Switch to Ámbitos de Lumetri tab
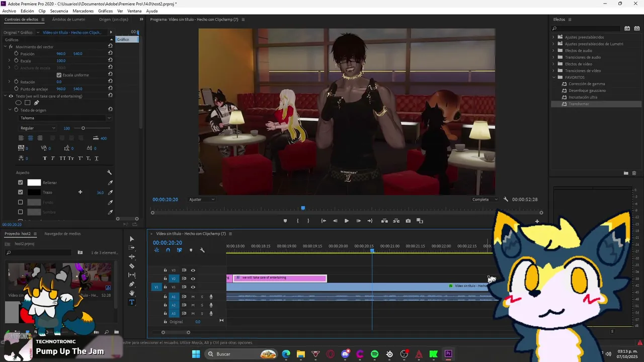The width and height of the screenshot is (644, 362). tap(68, 20)
